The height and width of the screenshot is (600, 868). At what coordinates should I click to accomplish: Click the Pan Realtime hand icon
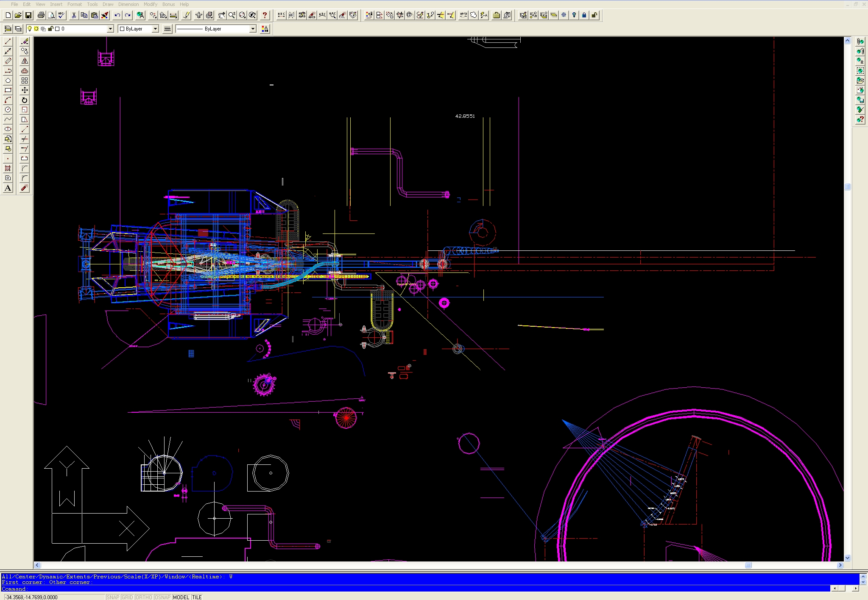[222, 15]
